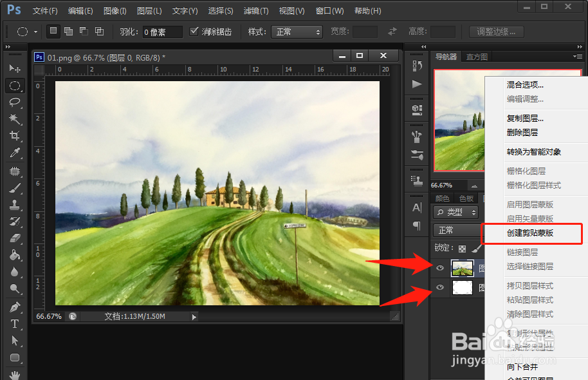Toggle the 消除锯齿 anti-alias checkbox
This screenshot has height=380, width=588.
point(194,32)
